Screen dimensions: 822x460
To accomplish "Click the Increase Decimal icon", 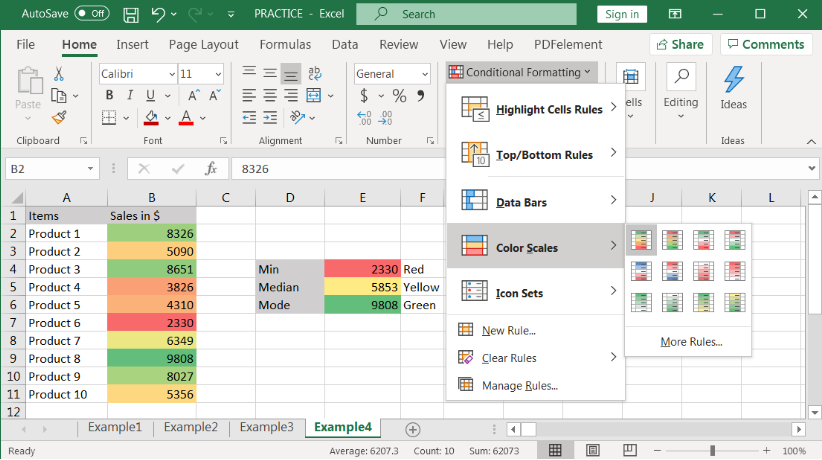I will click(x=364, y=118).
